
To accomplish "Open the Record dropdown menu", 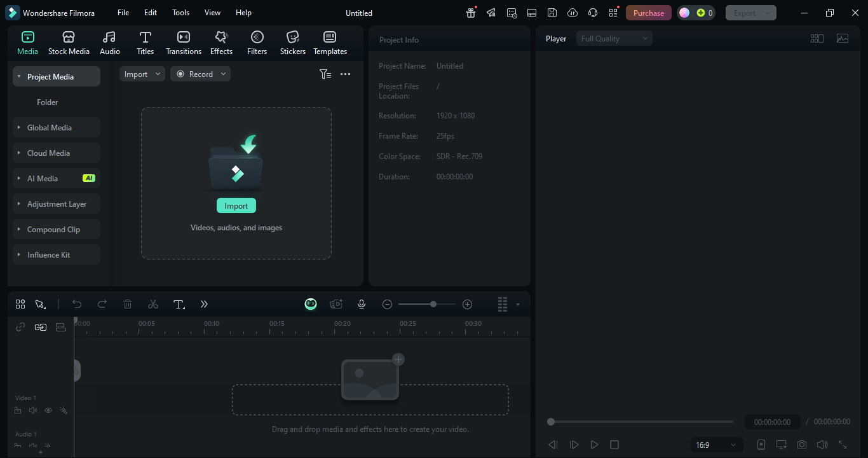I will [x=223, y=74].
